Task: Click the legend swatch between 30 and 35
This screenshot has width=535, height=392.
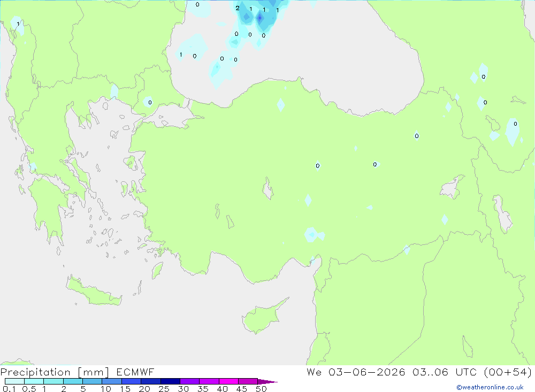Action: pos(190,381)
